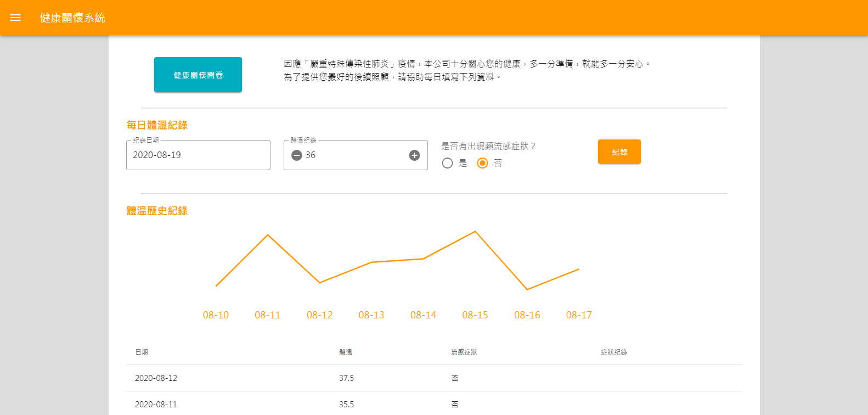The width and height of the screenshot is (868, 415).
Task: Select the 08-11 chart axis label
Action: tap(268, 315)
